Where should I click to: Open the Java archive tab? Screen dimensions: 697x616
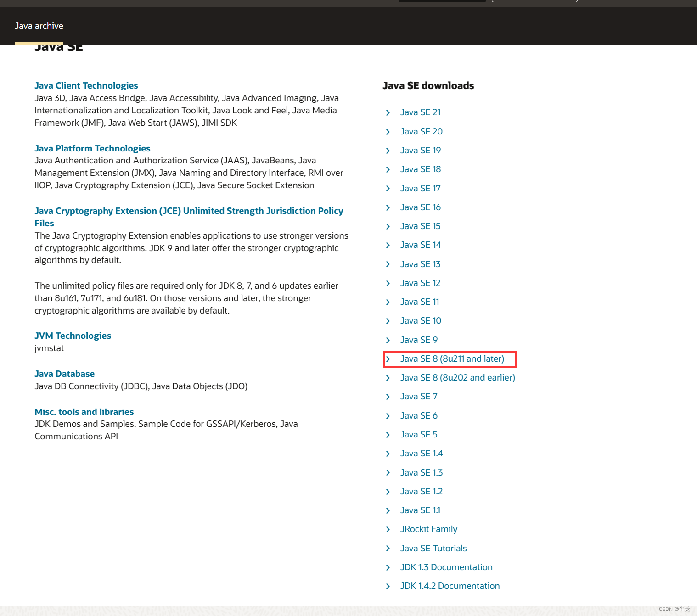click(x=39, y=26)
